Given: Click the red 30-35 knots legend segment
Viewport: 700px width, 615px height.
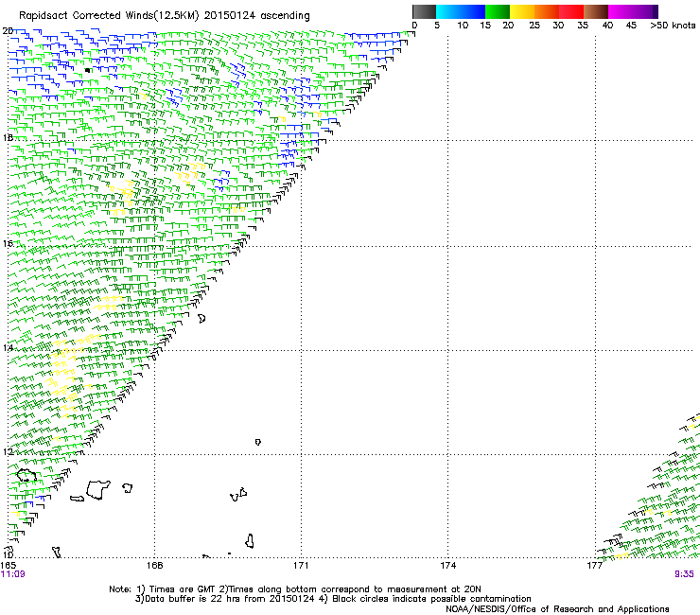Looking at the screenshot, I should 571,11.
